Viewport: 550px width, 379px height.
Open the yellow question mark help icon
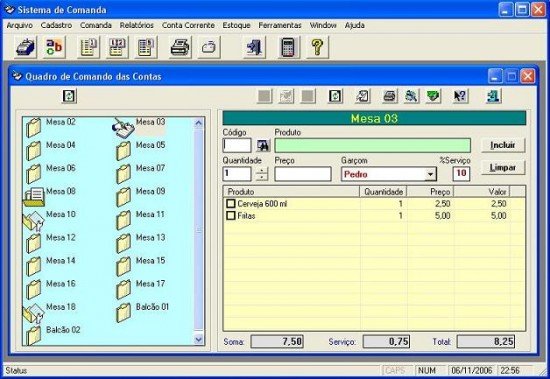pos(317,47)
